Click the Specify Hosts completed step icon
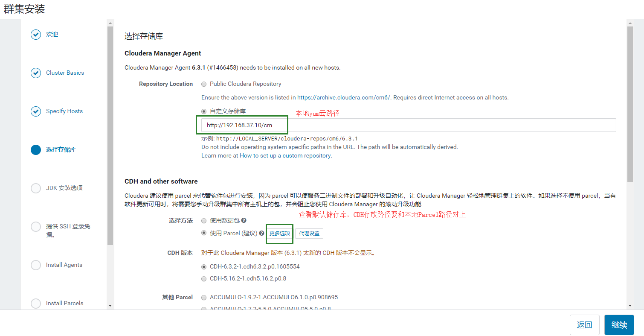 36,111
